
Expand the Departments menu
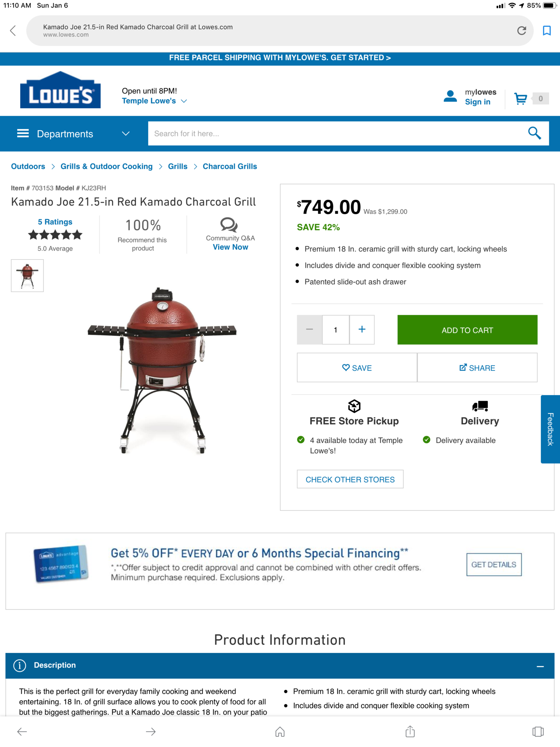(74, 134)
